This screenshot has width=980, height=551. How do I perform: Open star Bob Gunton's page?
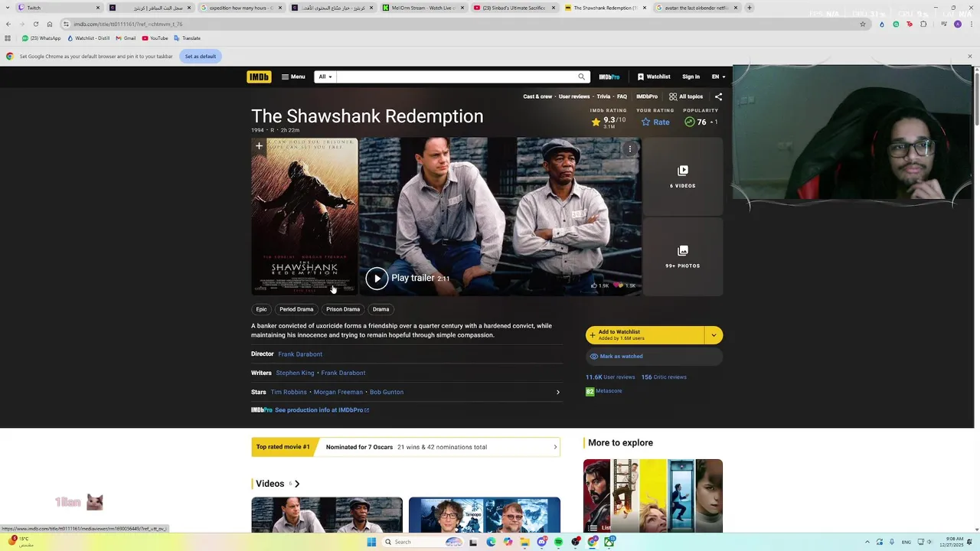click(387, 392)
